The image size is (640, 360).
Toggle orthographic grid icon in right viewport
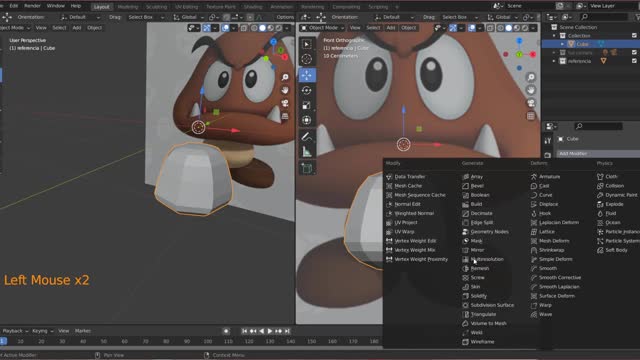[531, 116]
